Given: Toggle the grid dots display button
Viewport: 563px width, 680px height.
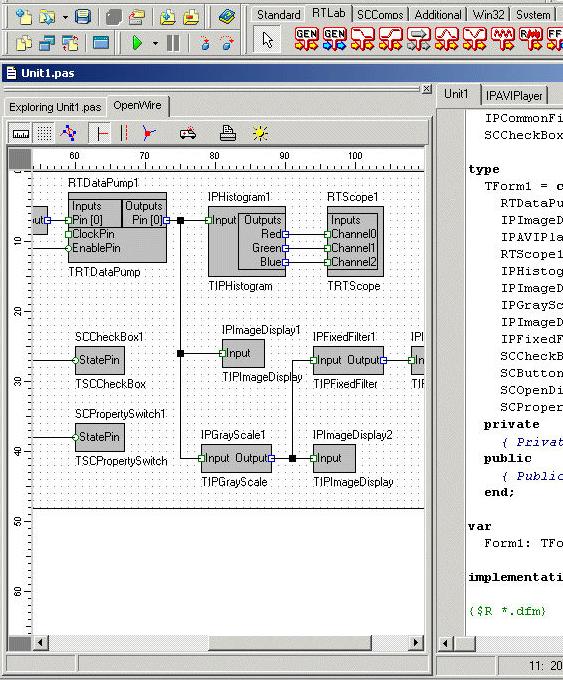Looking at the screenshot, I should pos(44,133).
